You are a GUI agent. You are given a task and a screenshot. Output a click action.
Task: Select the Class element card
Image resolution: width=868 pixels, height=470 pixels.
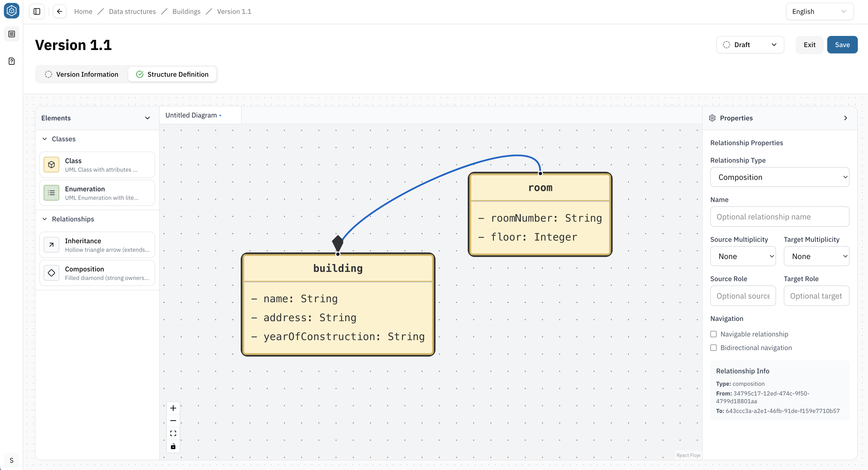pyautogui.click(x=97, y=165)
